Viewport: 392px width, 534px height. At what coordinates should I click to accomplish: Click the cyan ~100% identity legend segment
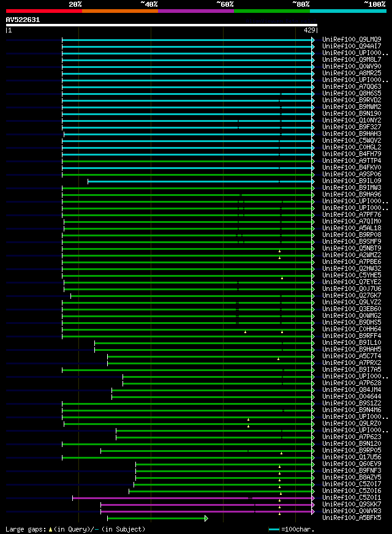[x=348, y=11]
